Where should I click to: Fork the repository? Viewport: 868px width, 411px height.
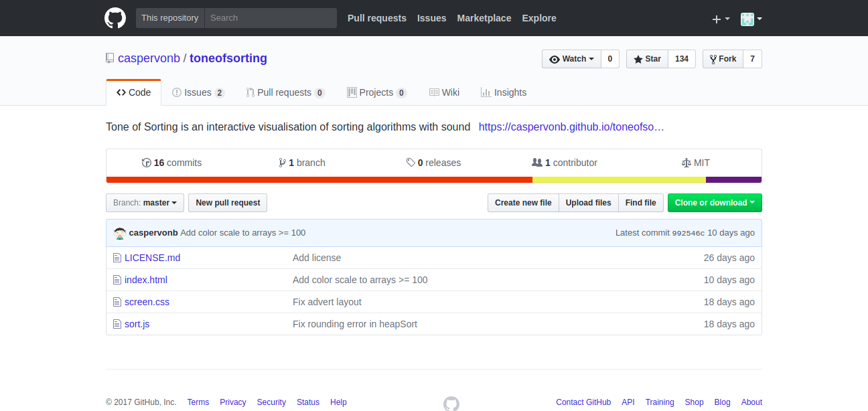[723, 59]
